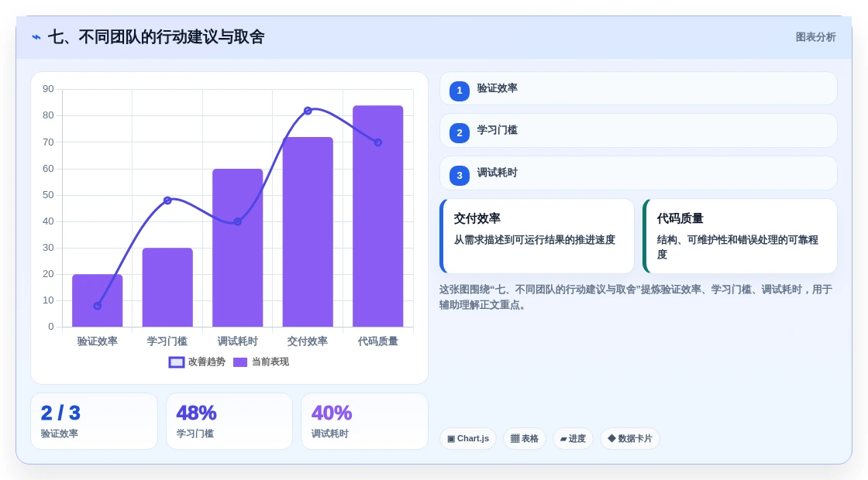Click the trend line point on 代码质量 bar
Screen dimensions: 868x480
[378, 142]
